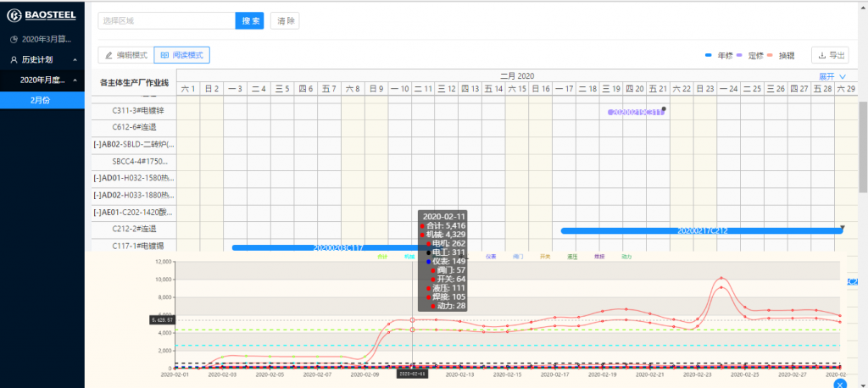Focus the 选择区域 search field
The width and height of the screenshot is (868, 388).
(167, 21)
